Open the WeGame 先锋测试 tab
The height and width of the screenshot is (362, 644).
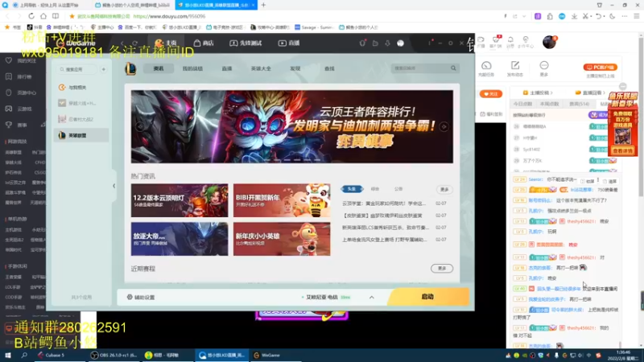(x=246, y=43)
